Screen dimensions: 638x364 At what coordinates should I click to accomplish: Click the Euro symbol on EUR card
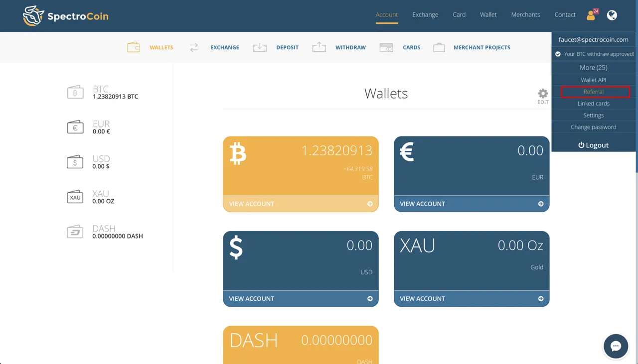pyautogui.click(x=407, y=152)
